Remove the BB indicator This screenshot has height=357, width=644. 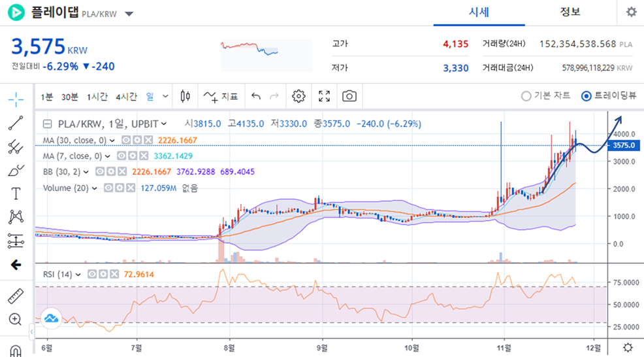coord(122,171)
